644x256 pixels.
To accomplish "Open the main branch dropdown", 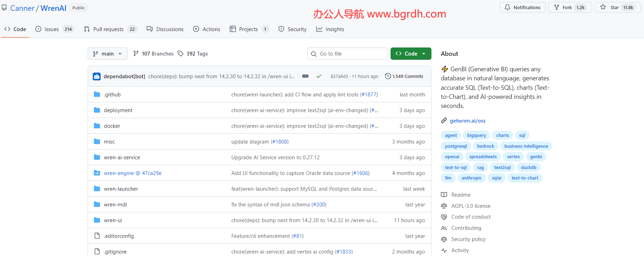I will 108,54.
